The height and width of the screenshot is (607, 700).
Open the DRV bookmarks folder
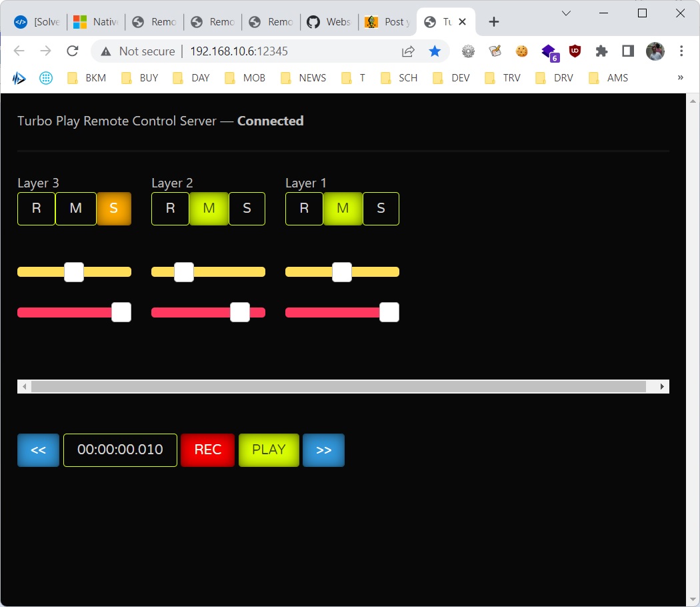[x=554, y=78]
